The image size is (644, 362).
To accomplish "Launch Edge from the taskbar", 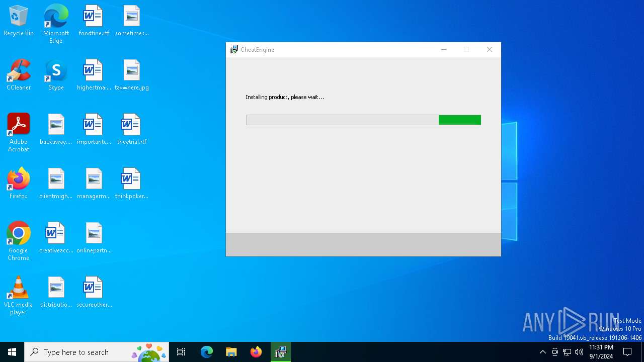I will point(207,352).
